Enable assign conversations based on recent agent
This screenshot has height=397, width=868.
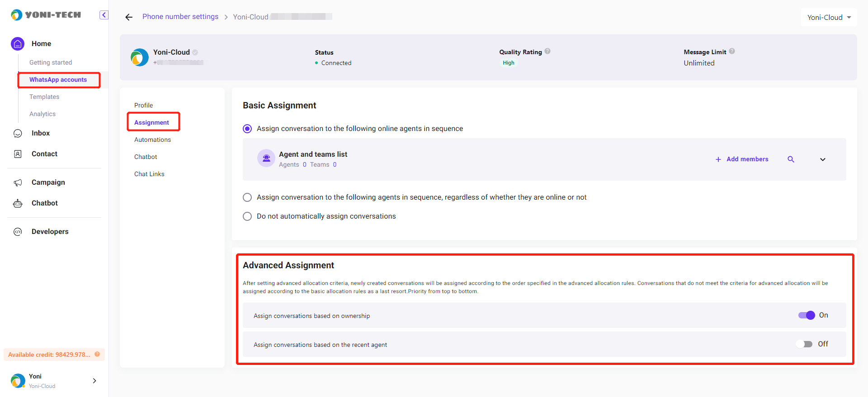805,344
